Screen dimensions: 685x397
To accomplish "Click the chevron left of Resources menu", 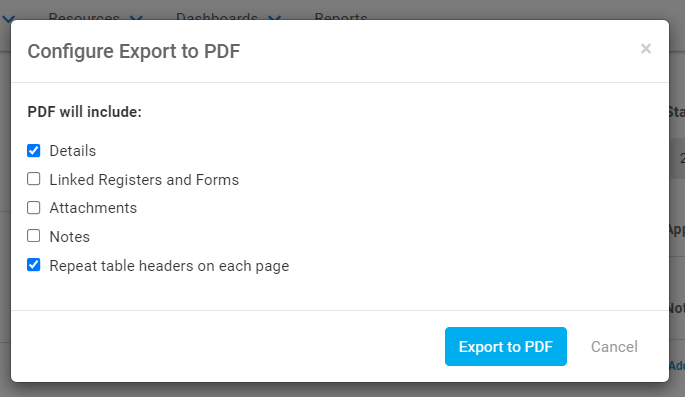I will pos(9,18).
